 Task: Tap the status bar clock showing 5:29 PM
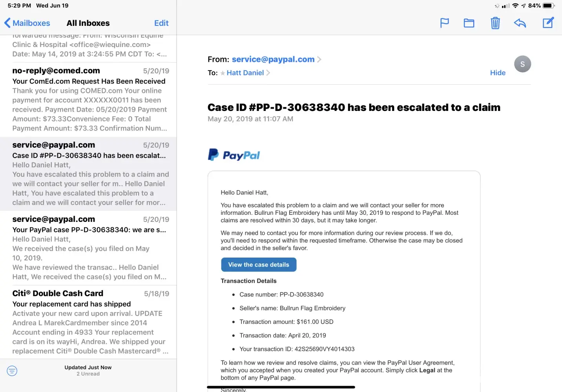pyautogui.click(x=19, y=5)
